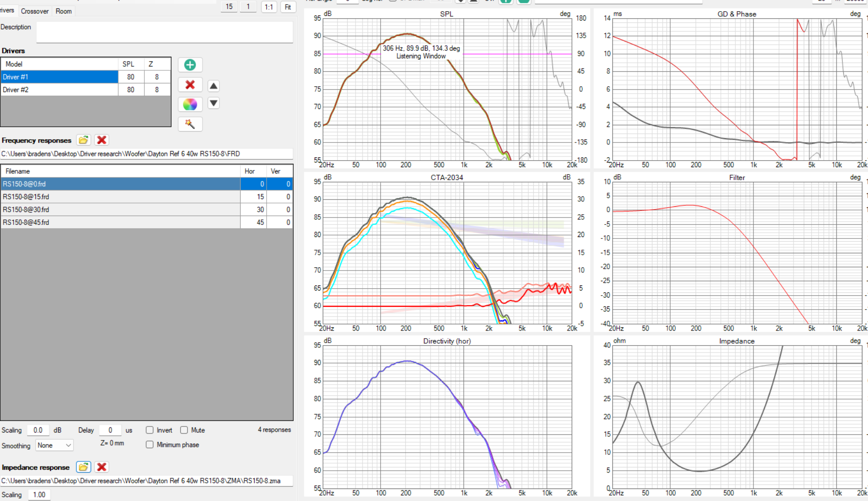The width and height of the screenshot is (868, 501).
Task: Select Driver #1 in drivers list
Action: [59, 77]
